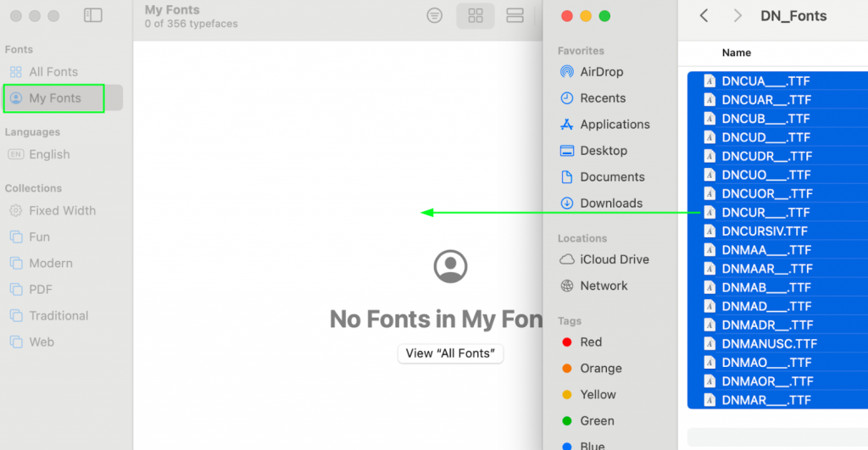The image size is (868, 450).
Task: Select iCloud Drive location
Action: pos(614,259)
